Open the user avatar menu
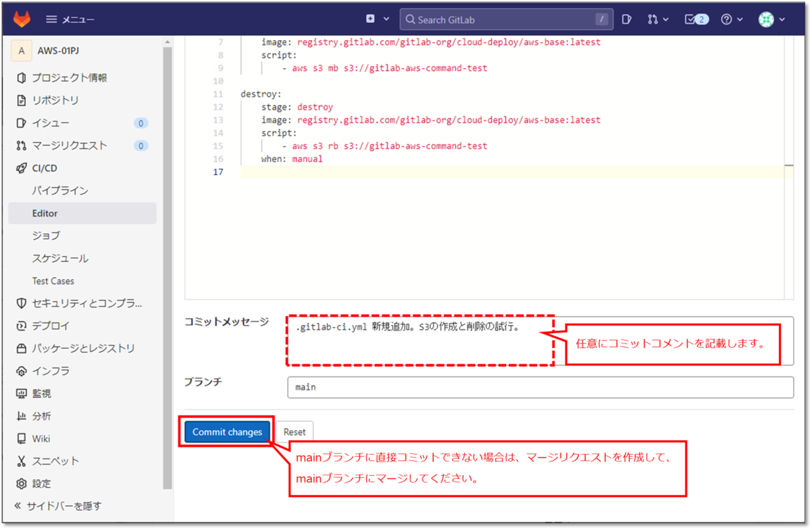The width and height of the screenshot is (812, 530). (766, 20)
